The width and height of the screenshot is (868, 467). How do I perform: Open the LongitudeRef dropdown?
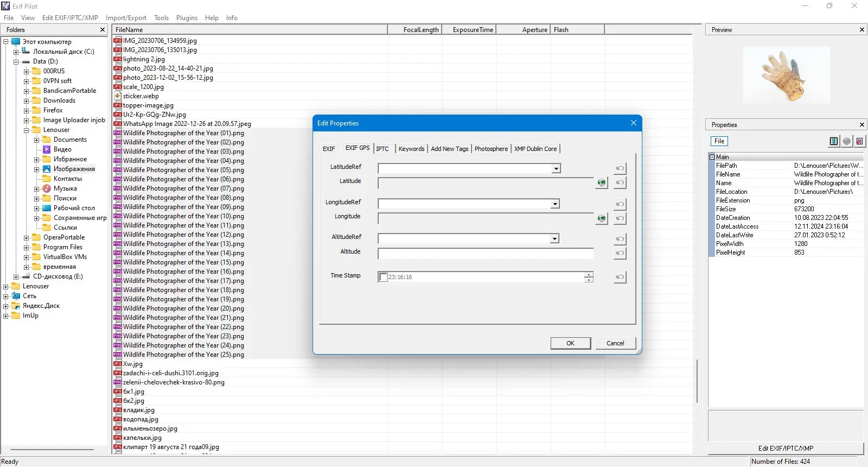[555, 204]
